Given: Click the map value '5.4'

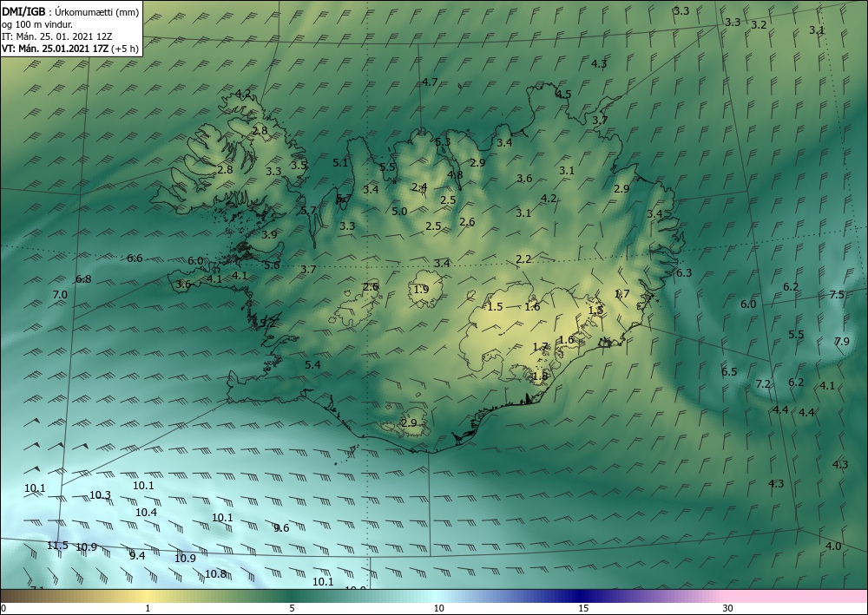Looking at the screenshot, I should point(312,364).
